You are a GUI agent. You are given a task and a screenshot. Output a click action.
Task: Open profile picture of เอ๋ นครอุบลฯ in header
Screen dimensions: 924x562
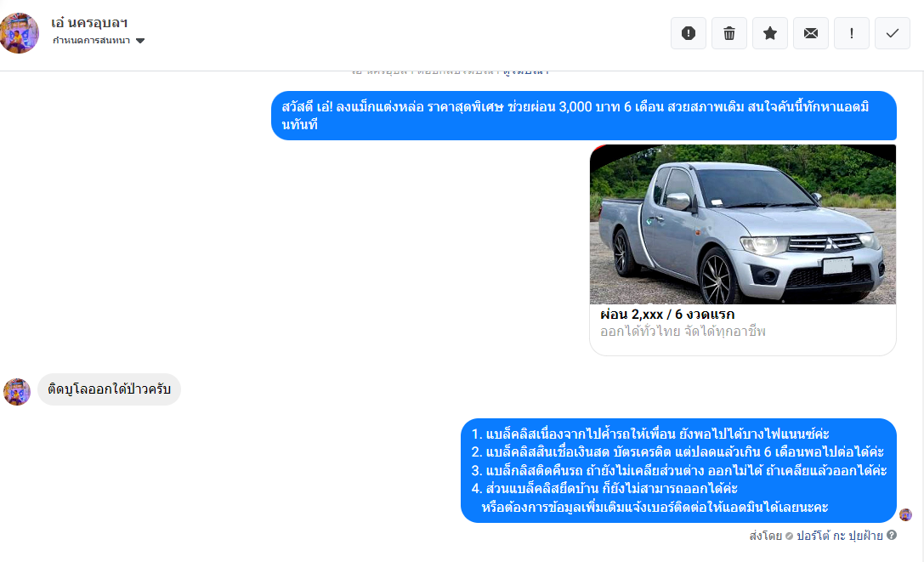point(19,33)
